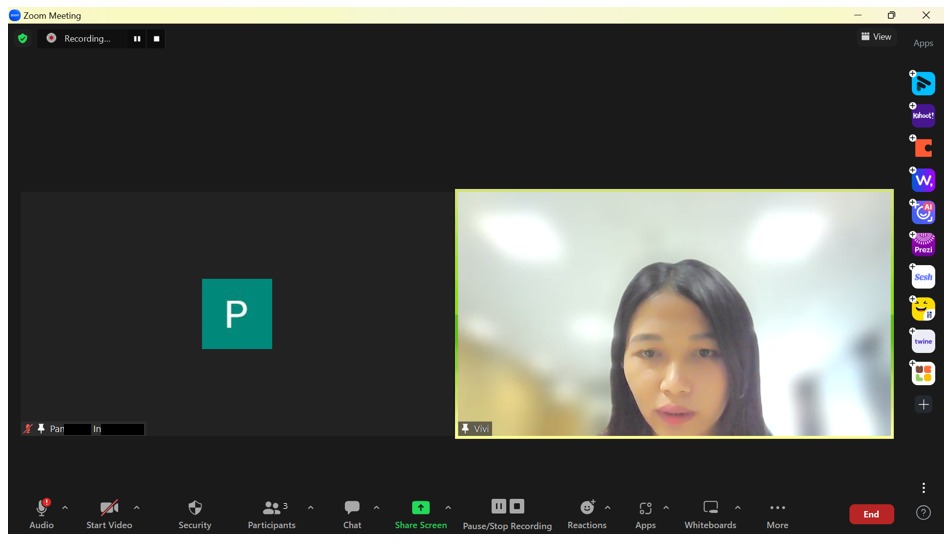Click the red End meeting button
Image resolution: width=952 pixels, height=544 pixels.
871,514
